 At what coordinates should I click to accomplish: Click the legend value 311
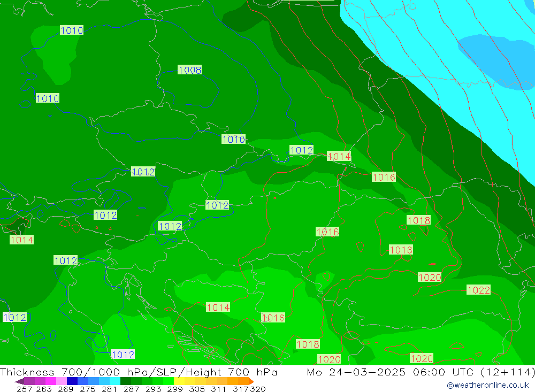(x=218, y=389)
